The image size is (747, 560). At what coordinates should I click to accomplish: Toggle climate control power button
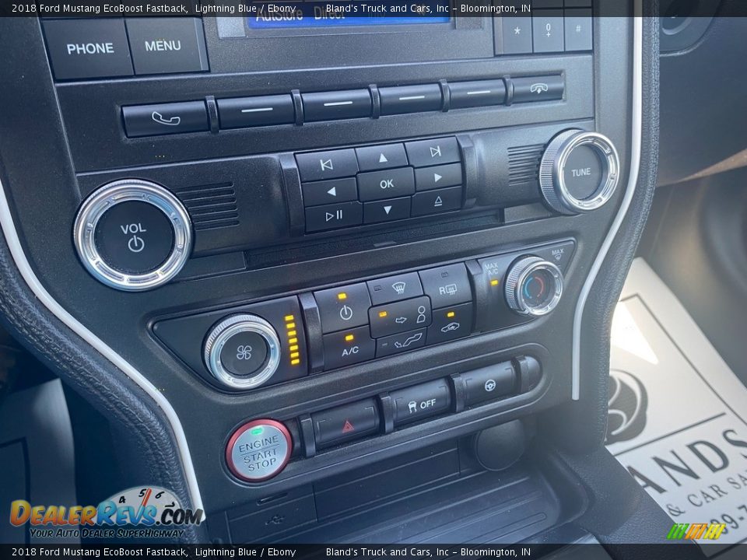(x=342, y=309)
